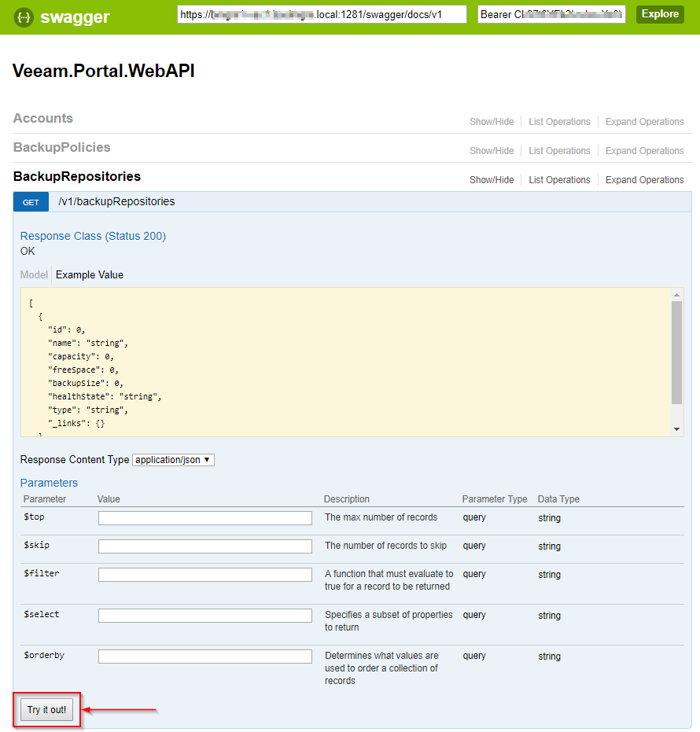Image resolution: width=700 pixels, height=732 pixels.
Task: Click the $orderby parameter name
Action: 44,655
